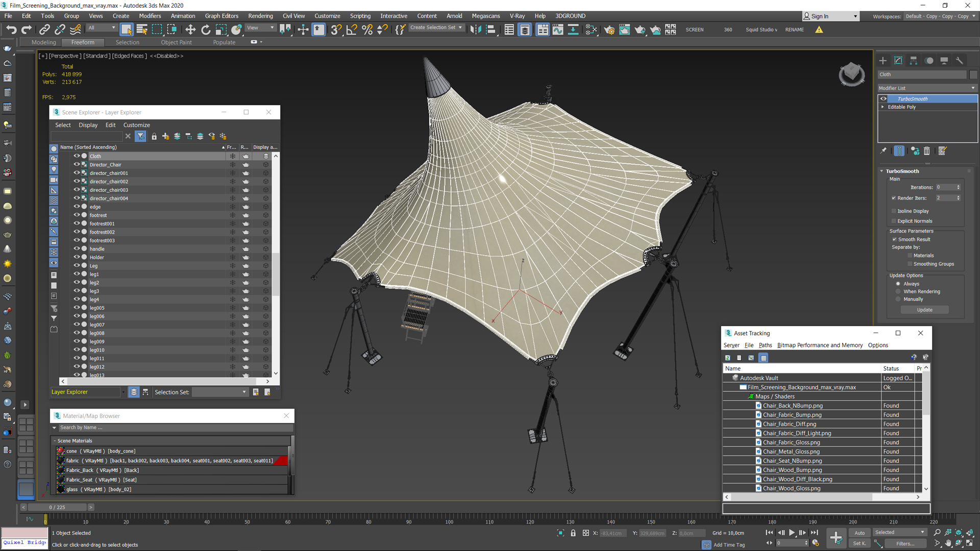The height and width of the screenshot is (551, 980).
Task: Open the Create Selection Set dropdown
Action: pyautogui.click(x=436, y=28)
